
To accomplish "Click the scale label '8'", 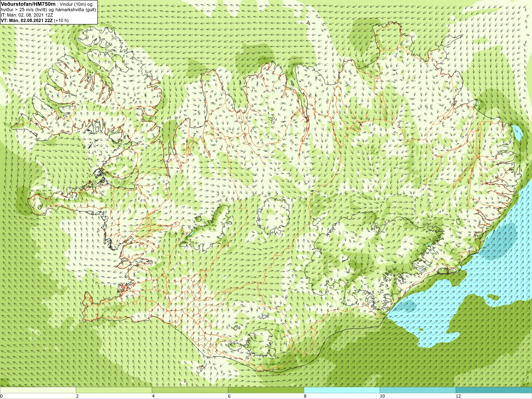I will 305,396.
